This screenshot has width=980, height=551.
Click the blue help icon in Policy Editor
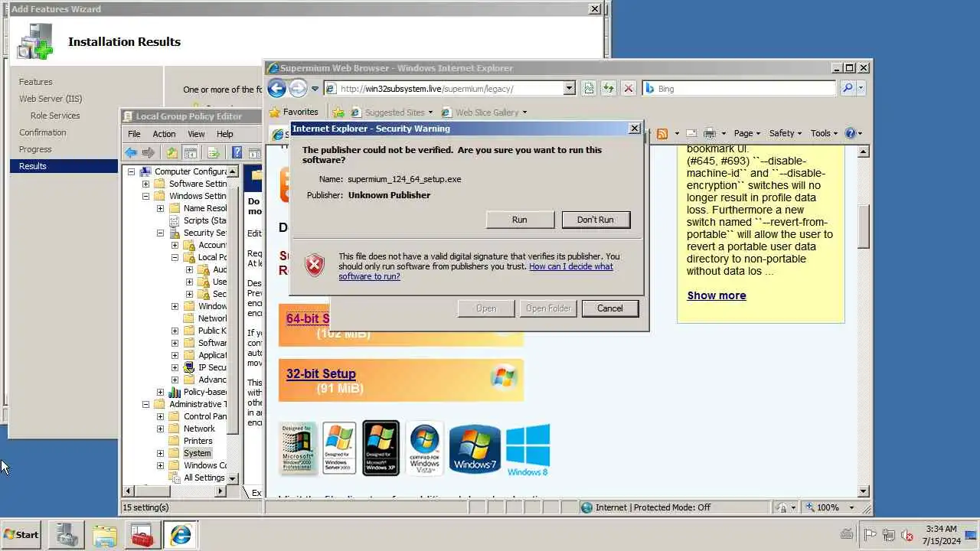tap(237, 153)
